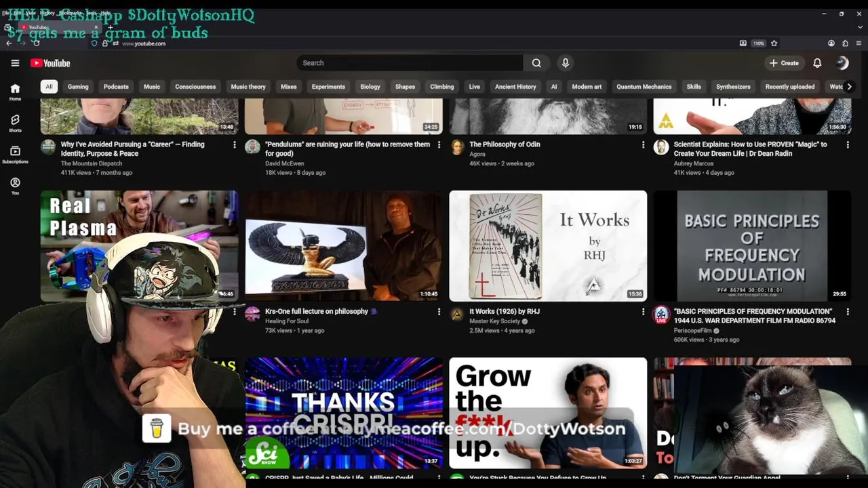Open the PeriscopeFilm channel avatar
868x488 pixels.
[661, 314]
